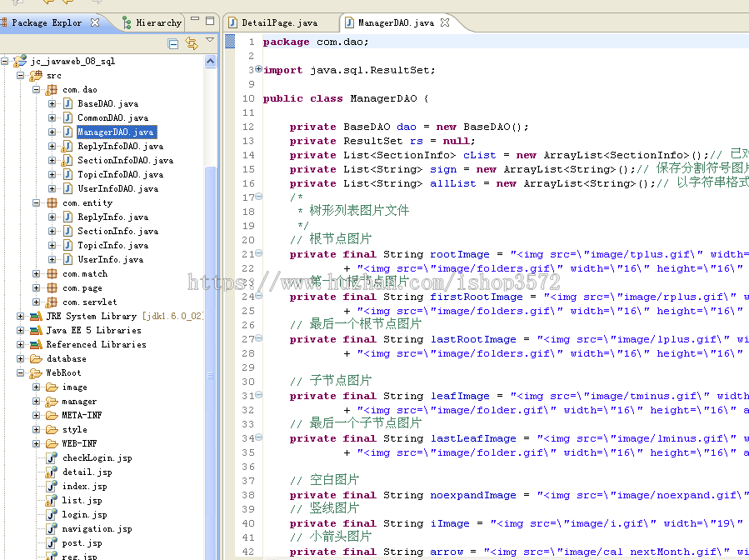Select TopicInfo.java in the tree

tap(112, 245)
